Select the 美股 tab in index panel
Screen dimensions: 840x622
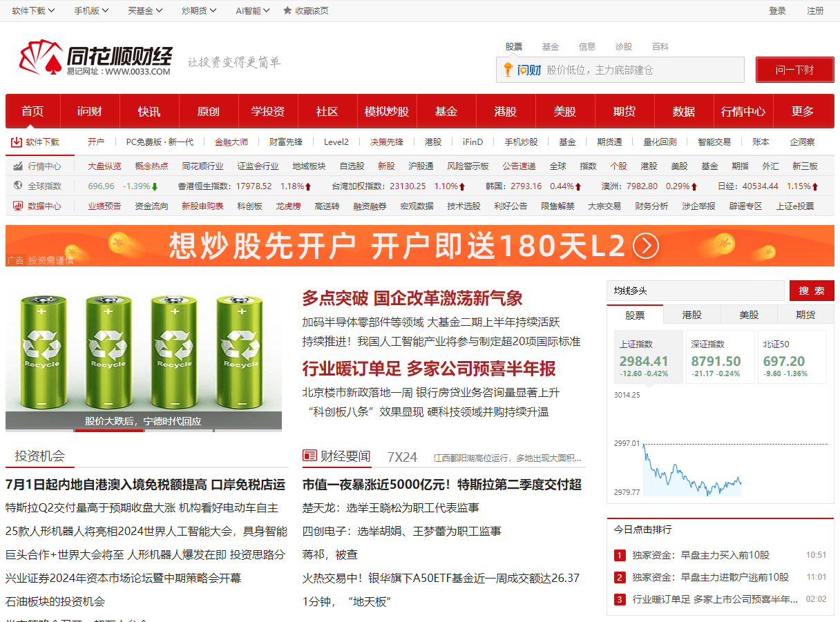pyautogui.click(x=749, y=314)
